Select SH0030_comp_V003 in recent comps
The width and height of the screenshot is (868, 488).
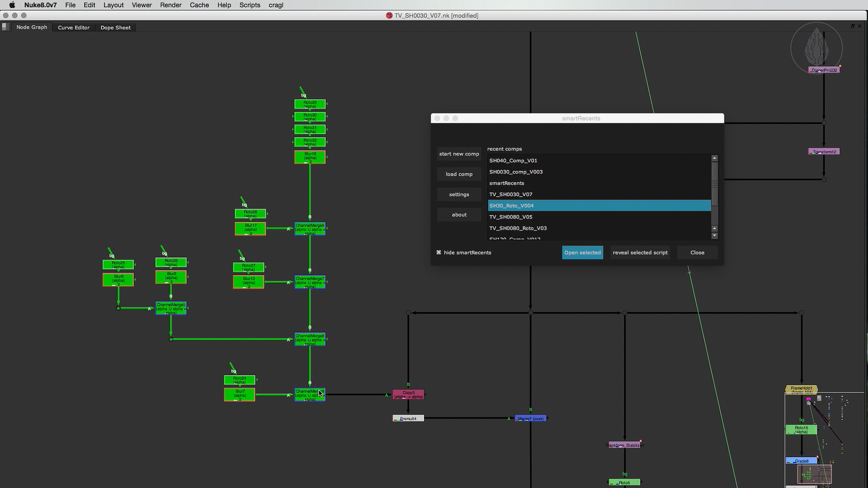point(599,172)
